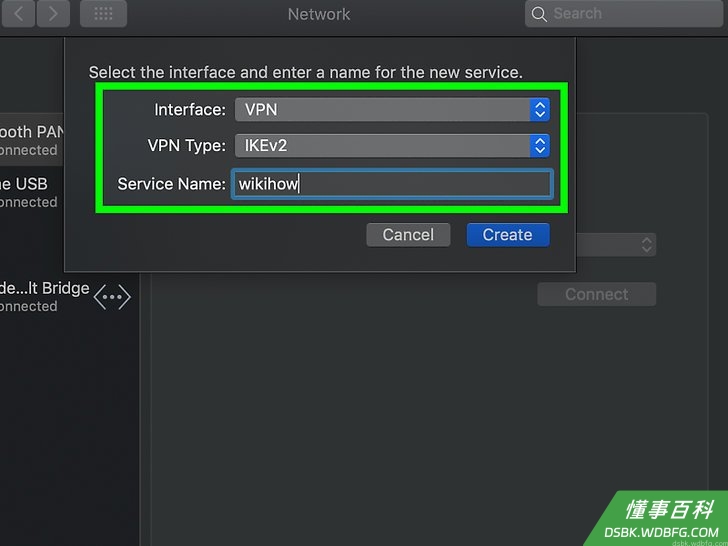Select the iPhone USB service in sidebar

click(32, 192)
